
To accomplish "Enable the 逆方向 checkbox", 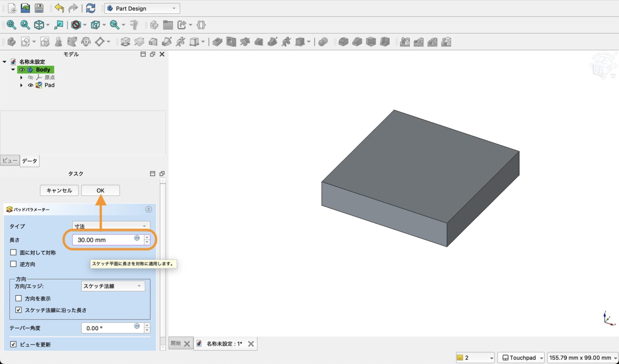I will pos(13,264).
